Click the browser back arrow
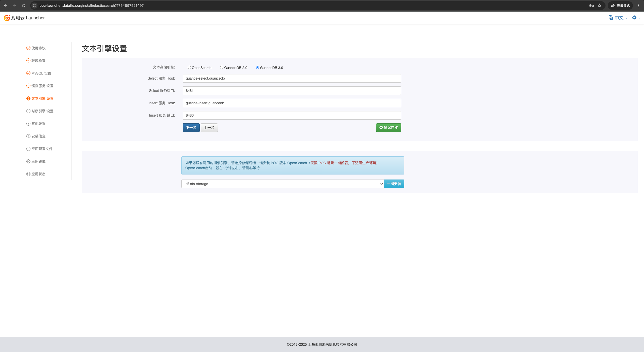The image size is (644, 352). [x=6, y=6]
